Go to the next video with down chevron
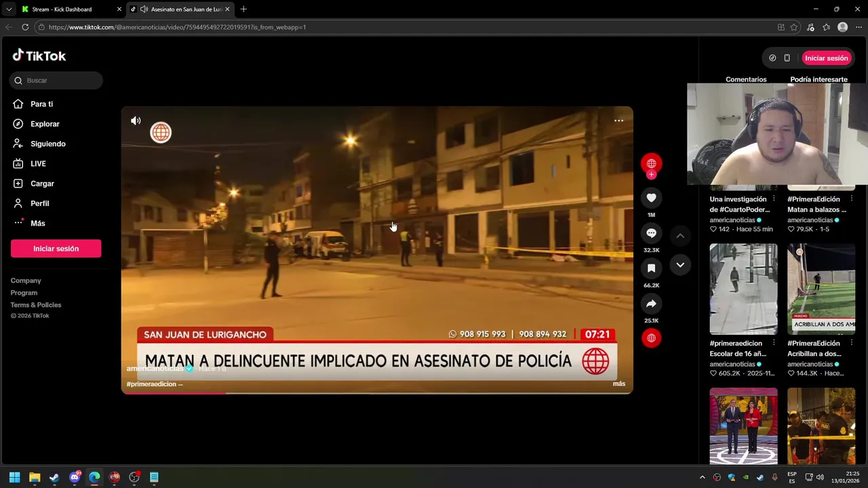868x488 pixels. (x=680, y=265)
